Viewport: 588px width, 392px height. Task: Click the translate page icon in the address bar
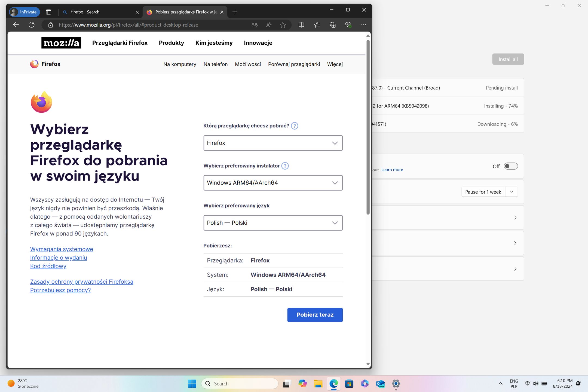pyautogui.click(x=255, y=24)
